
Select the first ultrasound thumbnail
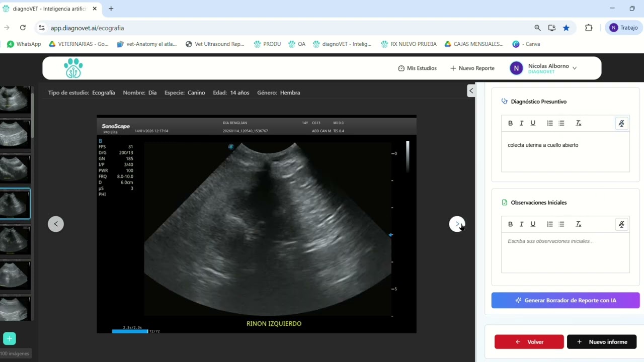click(x=15, y=99)
